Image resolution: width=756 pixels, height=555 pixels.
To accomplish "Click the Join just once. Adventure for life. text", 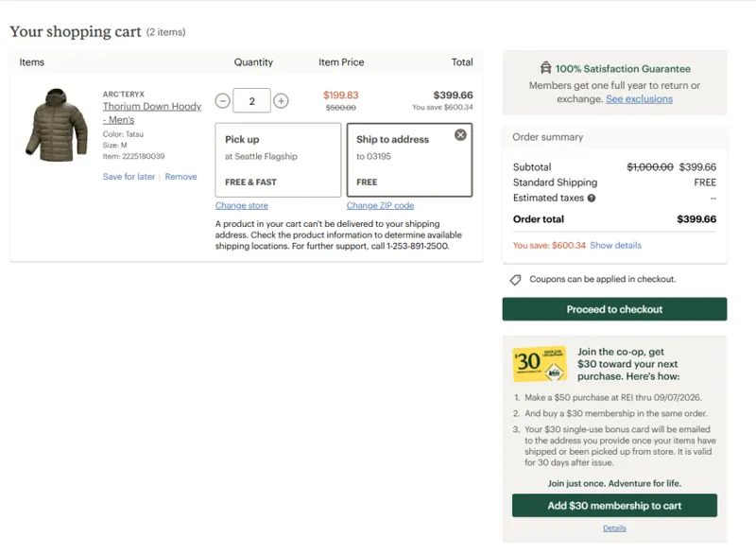I will coord(614,483).
